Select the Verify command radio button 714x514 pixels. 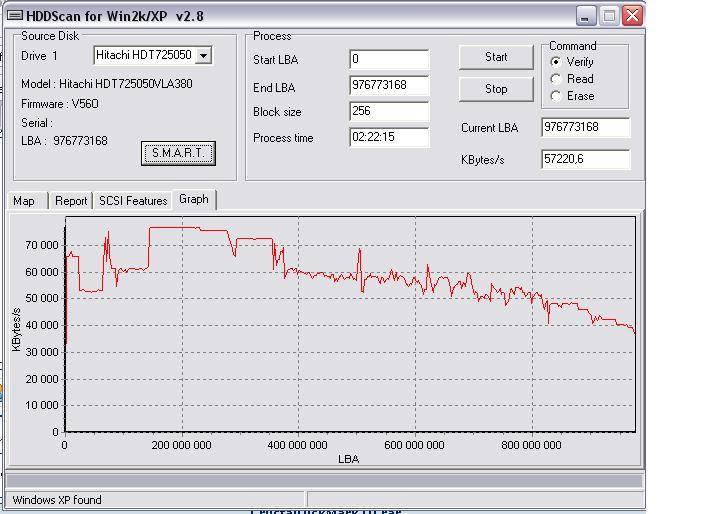pyautogui.click(x=555, y=61)
